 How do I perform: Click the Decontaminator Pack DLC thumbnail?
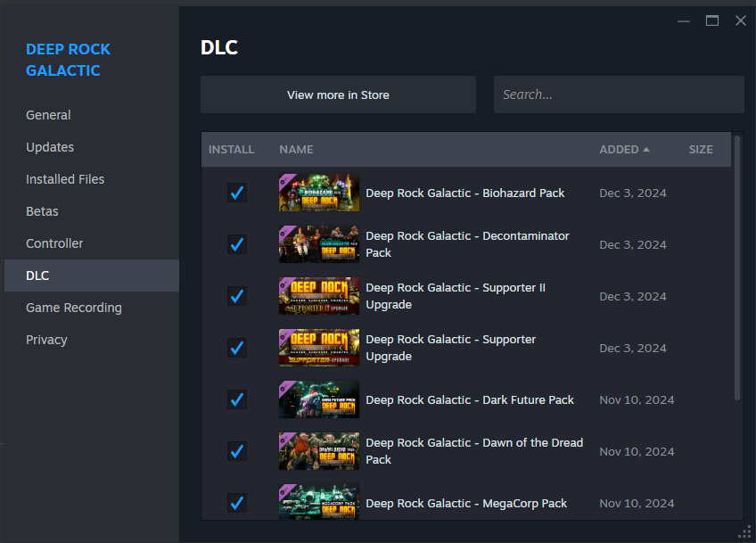(x=319, y=244)
